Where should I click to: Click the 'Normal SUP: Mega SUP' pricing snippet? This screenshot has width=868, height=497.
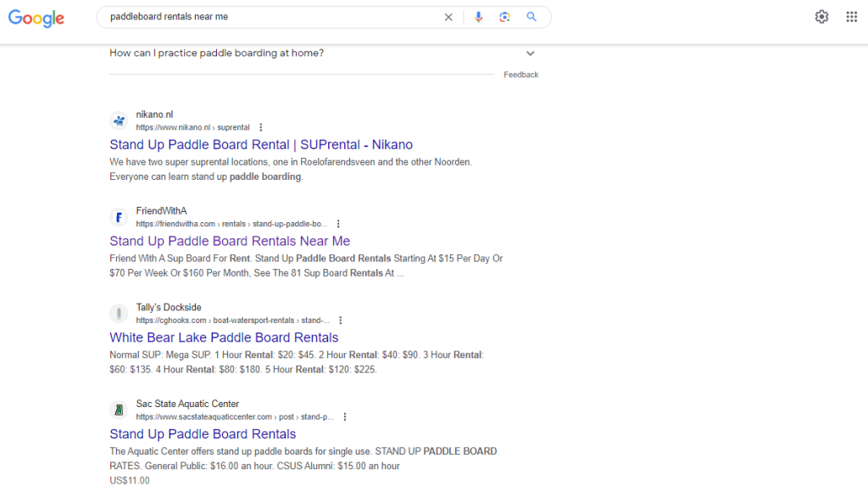pos(297,362)
